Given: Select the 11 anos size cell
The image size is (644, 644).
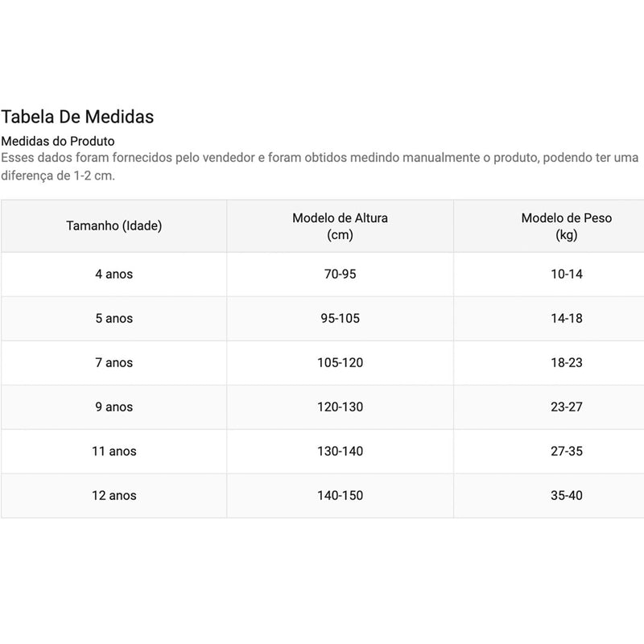Looking at the screenshot, I should (x=114, y=452).
